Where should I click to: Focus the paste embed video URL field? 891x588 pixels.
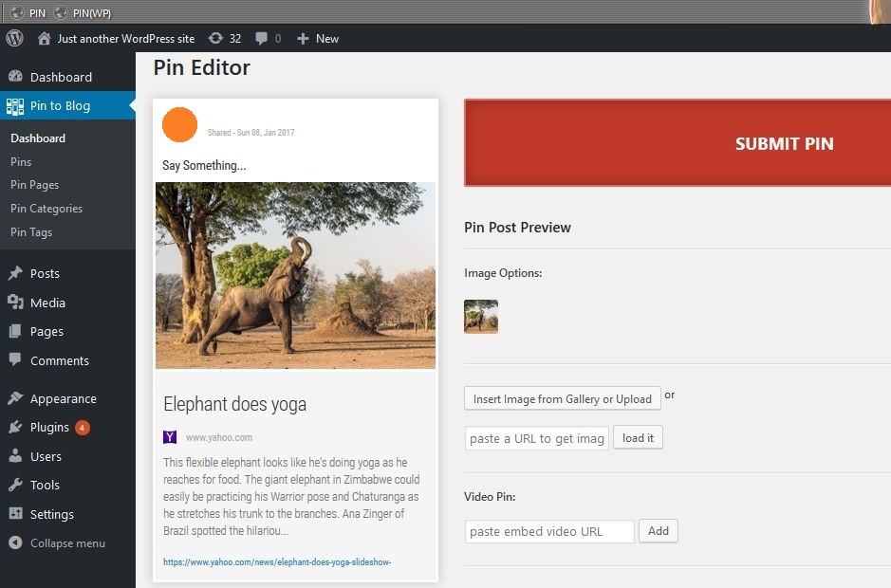click(x=549, y=531)
